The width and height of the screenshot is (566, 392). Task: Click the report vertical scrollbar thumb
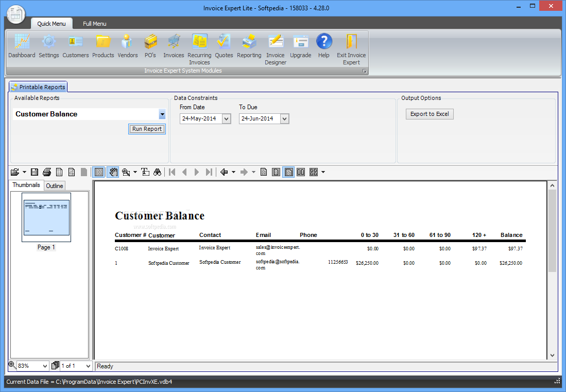[x=552, y=231]
